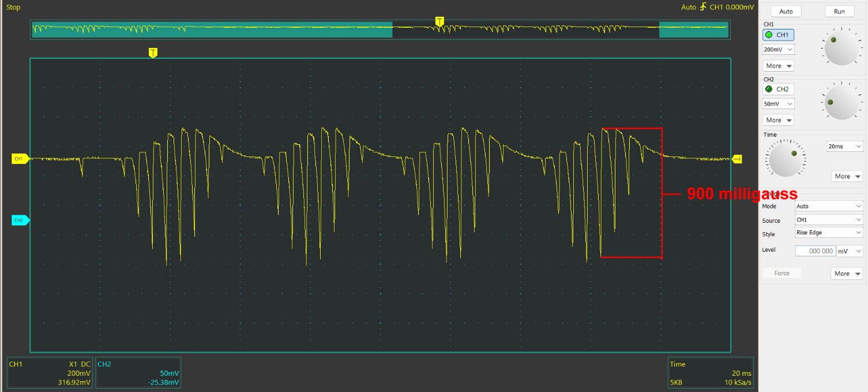Click the Time info box at bottom
Image resolution: width=868 pixels, height=392 pixels.
coord(711,373)
